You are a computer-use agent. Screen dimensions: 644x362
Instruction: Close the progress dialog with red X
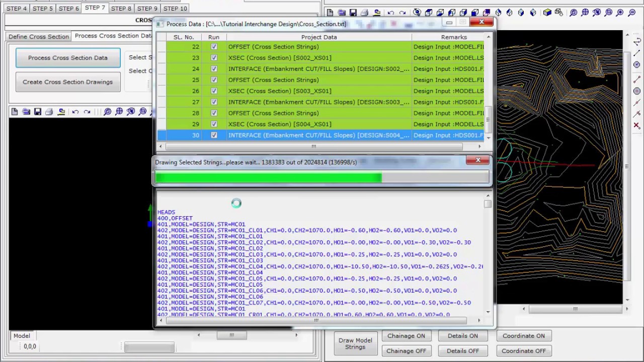pyautogui.click(x=477, y=160)
